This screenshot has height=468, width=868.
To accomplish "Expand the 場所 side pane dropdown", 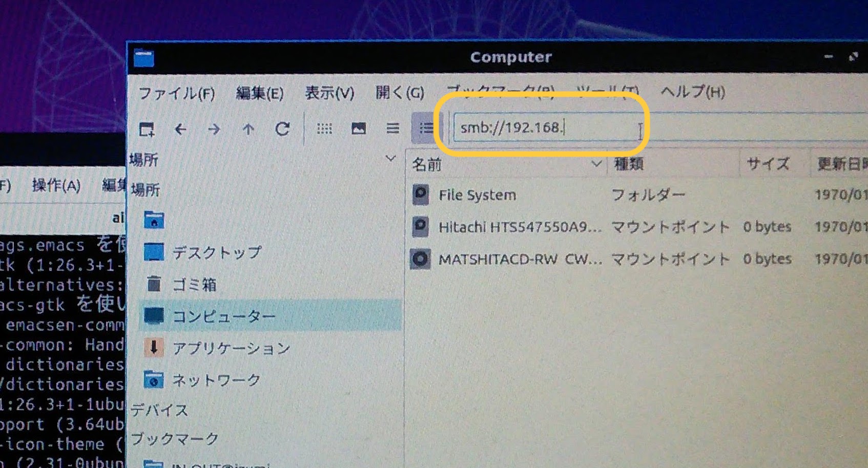I will click(x=390, y=159).
